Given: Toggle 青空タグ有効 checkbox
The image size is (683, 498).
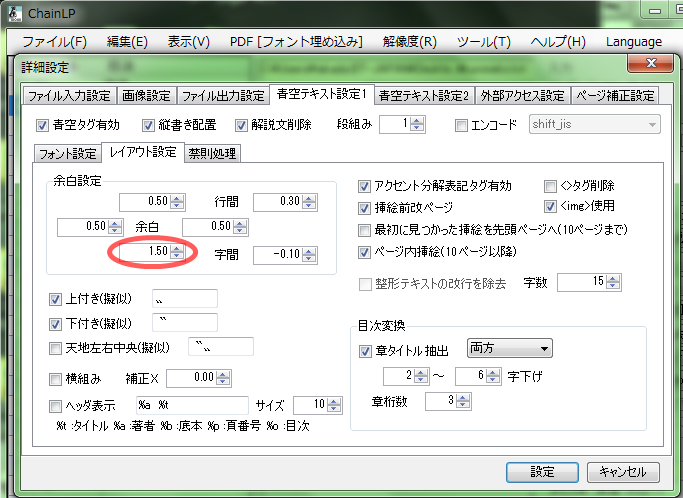Looking at the screenshot, I should tap(42, 125).
